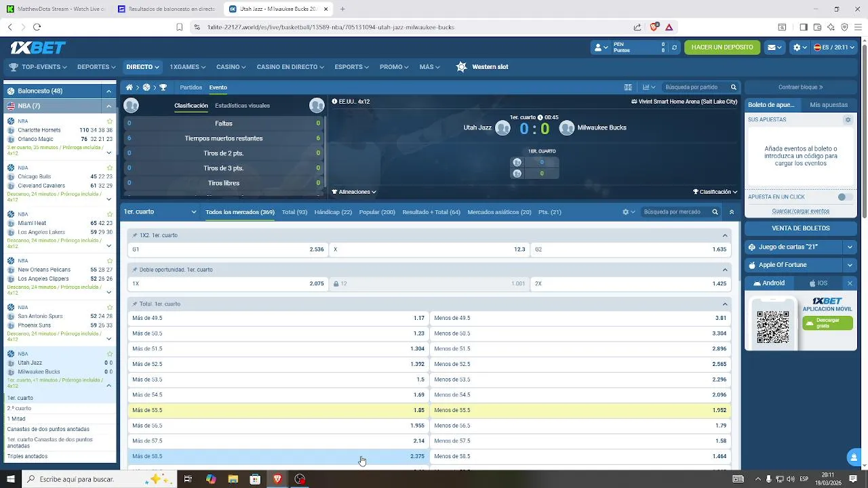This screenshot has height=488, width=868.
Task: Expand the Juego de cartas 21 panel
Action: pos(850,247)
